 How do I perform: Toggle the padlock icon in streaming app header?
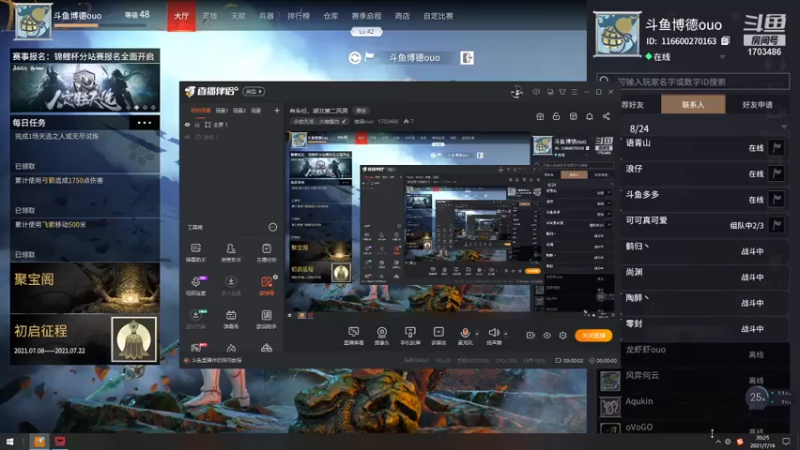556,116
